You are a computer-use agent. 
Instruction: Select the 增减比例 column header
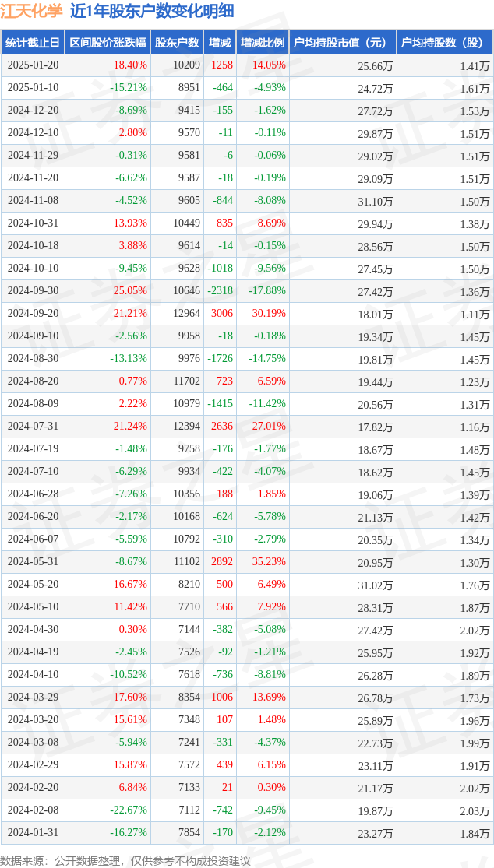263,43
